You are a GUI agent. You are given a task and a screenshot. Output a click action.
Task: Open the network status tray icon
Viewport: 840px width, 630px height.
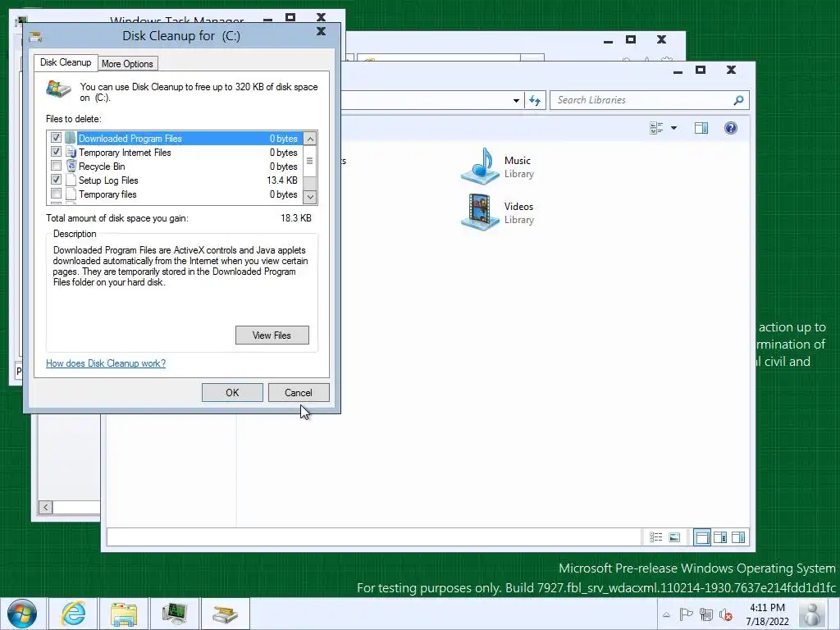pos(706,614)
